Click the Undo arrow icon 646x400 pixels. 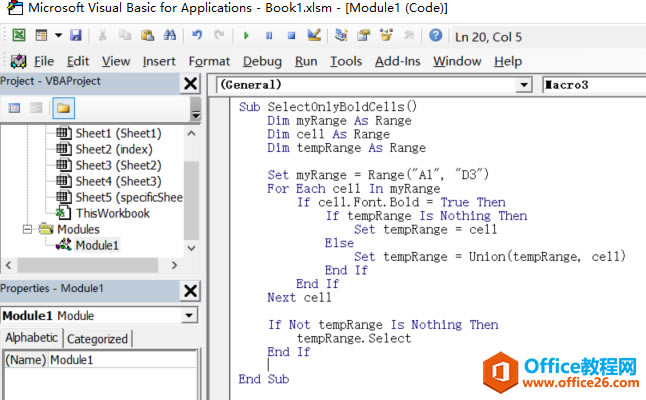[x=197, y=35]
